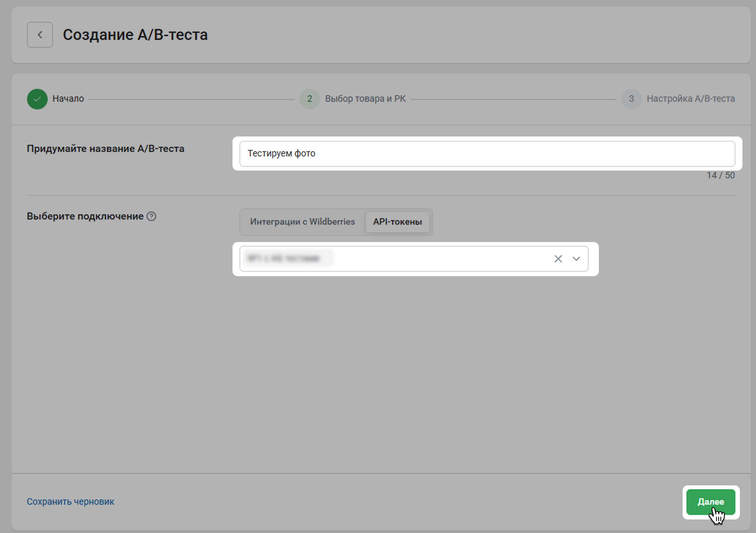Click the Выберите подключение label
The image size is (756, 533).
coord(85,216)
